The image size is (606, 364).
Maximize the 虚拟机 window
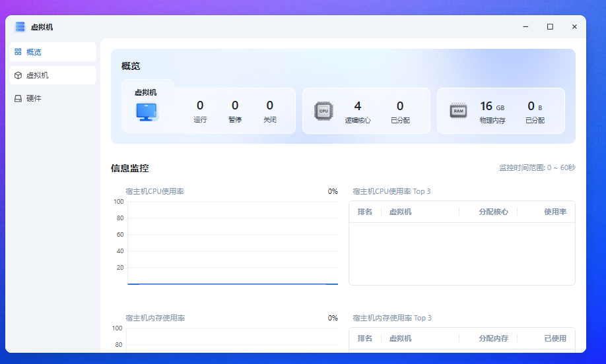pos(550,26)
